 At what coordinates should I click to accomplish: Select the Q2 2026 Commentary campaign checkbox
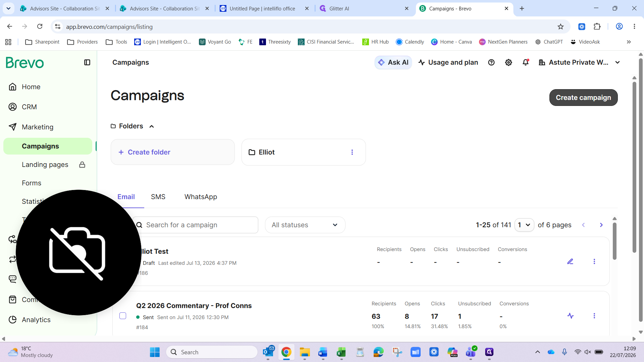point(123,316)
